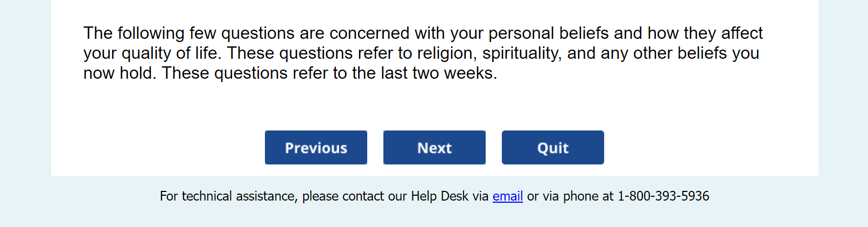Image resolution: width=868 pixels, height=227 pixels.
Task: Click the phrase "quality of life"
Action: coord(169,53)
